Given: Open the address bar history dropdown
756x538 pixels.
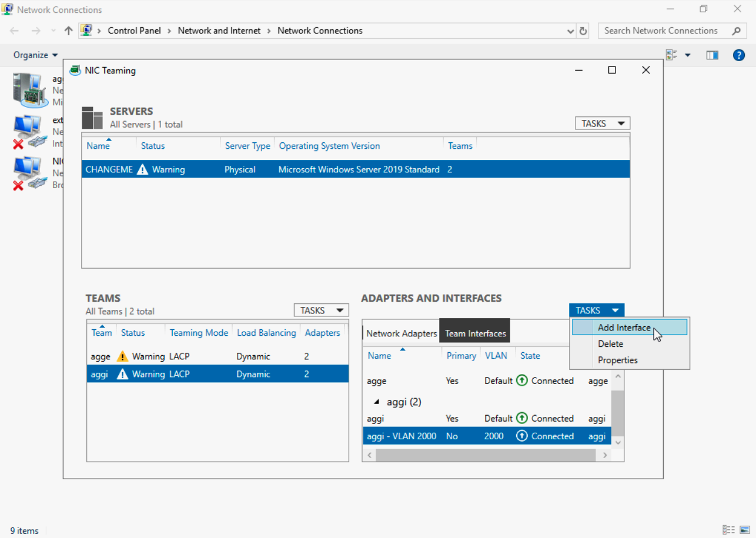Looking at the screenshot, I should (570, 31).
